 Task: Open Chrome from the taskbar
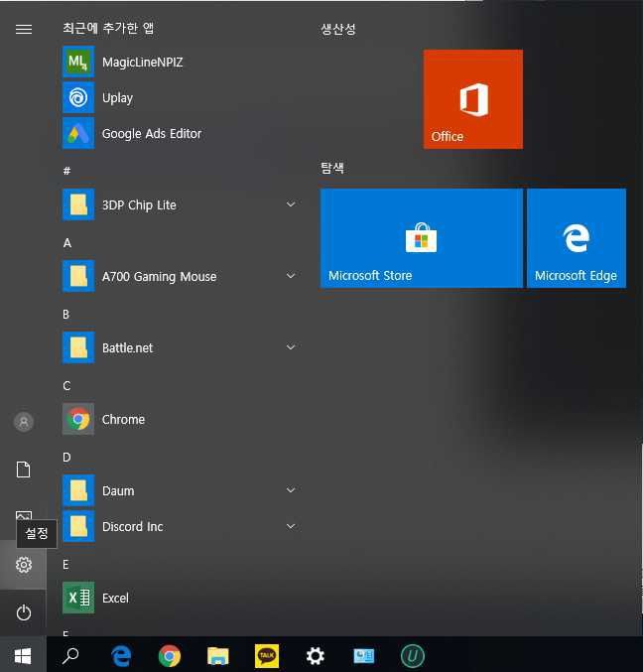(170, 656)
